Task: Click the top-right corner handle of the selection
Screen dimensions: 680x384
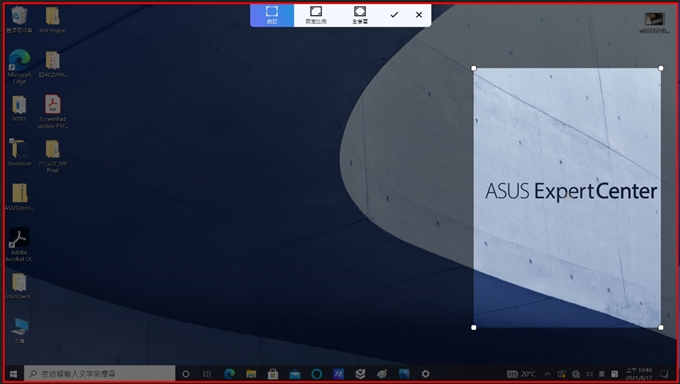Action: tap(661, 68)
